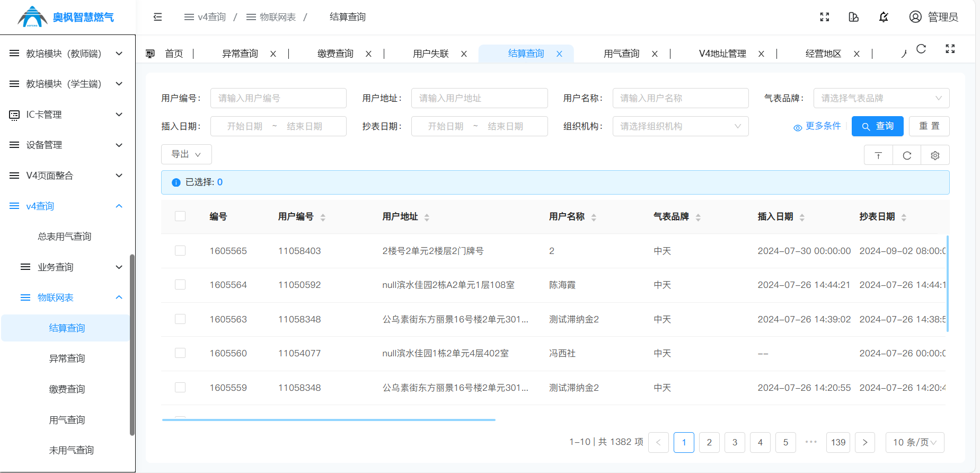The image size is (980, 473).
Task: Switch to the V4地址管理 tab
Action: pyautogui.click(x=722, y=54)
